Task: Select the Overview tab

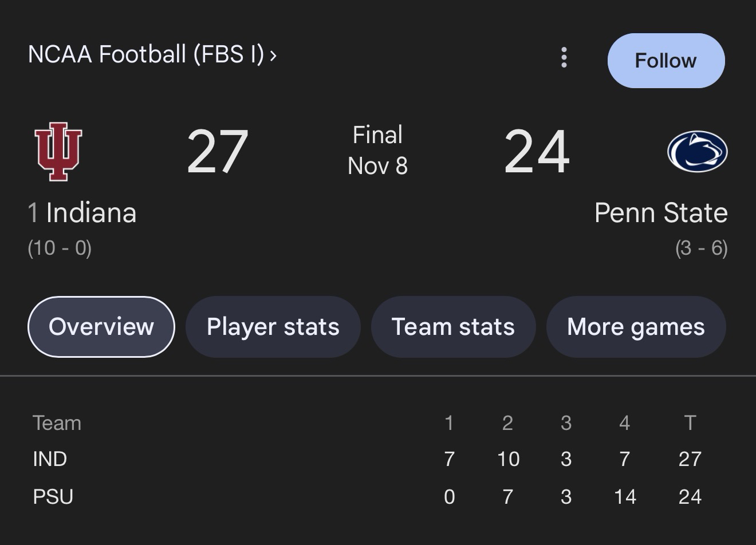Action: pos(101,327)
